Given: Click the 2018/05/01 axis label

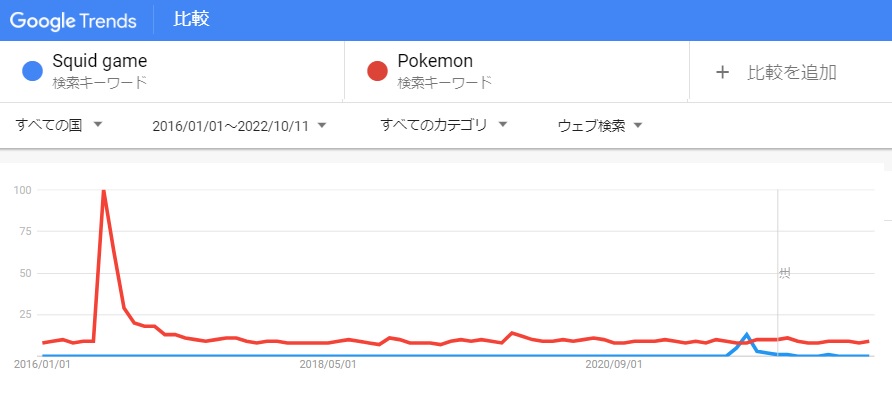Looking at the screenshot, I should coord(328,364).
